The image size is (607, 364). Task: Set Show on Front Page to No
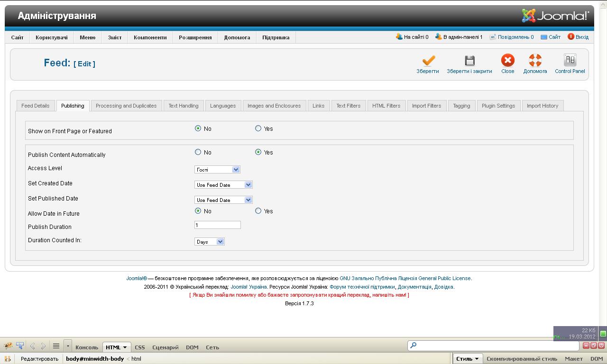198,128
